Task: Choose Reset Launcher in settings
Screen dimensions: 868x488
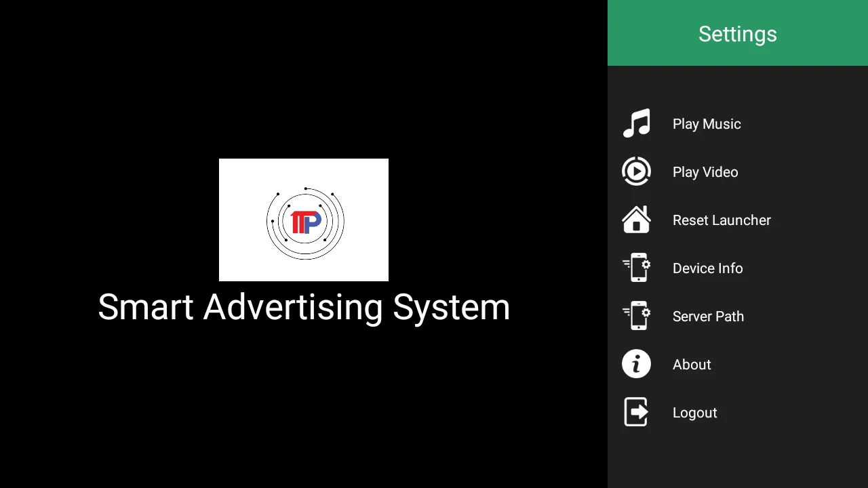Action: tap(738, 220)
